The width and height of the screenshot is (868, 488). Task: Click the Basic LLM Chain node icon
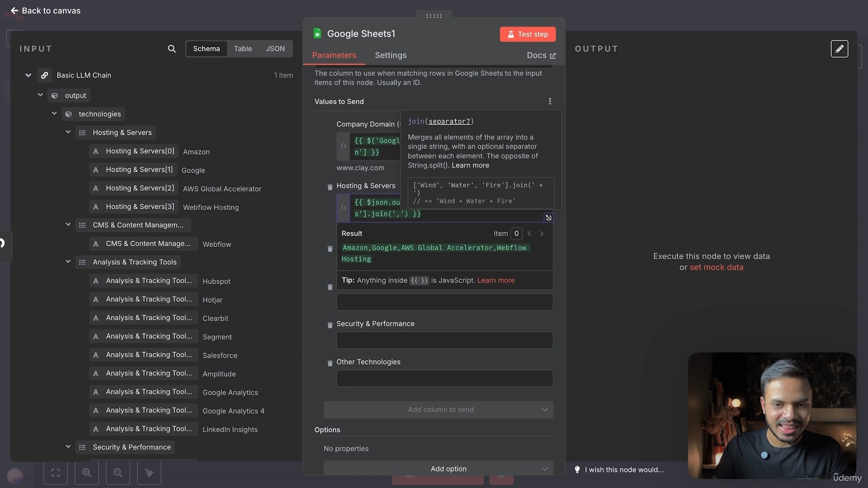(44, 75)
